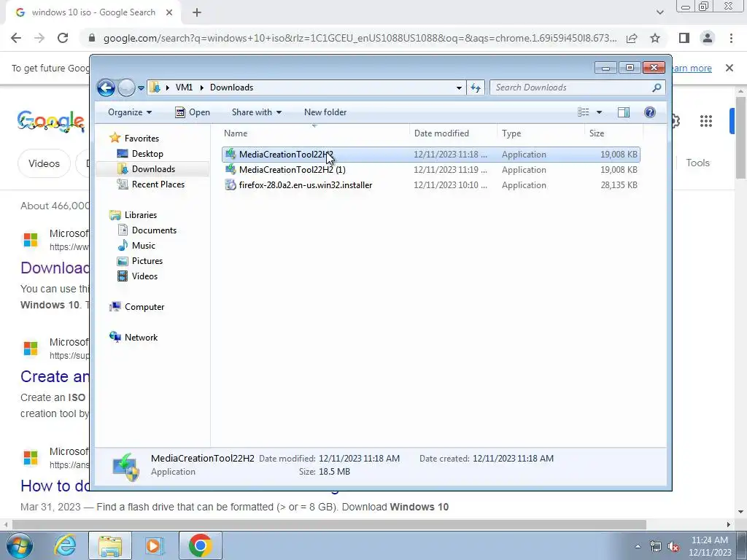Open the Share with dropdown
Screen dimensions: 747x560
[x=256, y=112]
